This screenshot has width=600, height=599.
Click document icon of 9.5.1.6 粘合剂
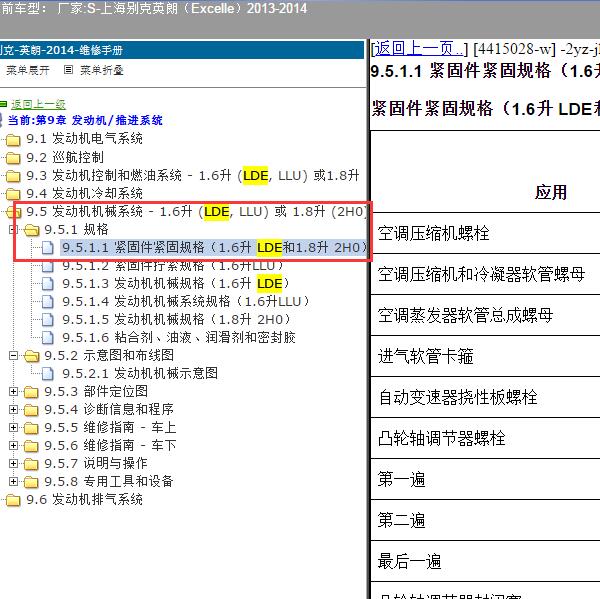tap(48, 338)
